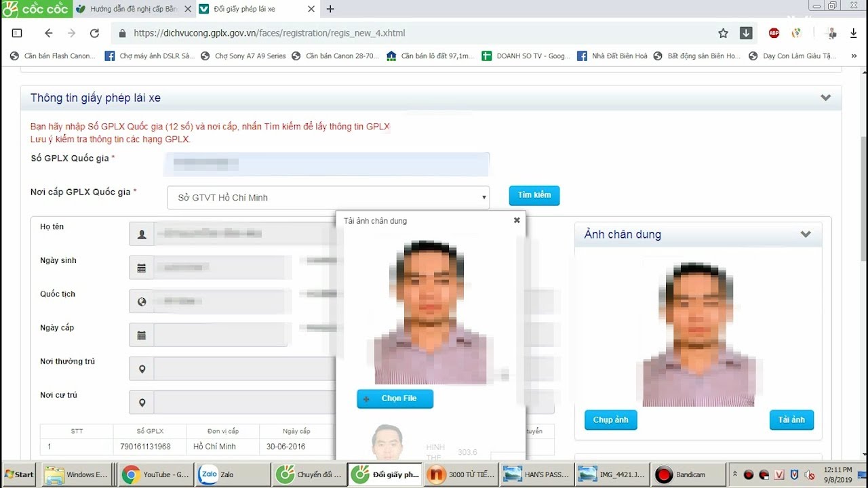
Task: Open 'Day Con Làm Giàu' bookmark
Action: [x=793, y=56]
